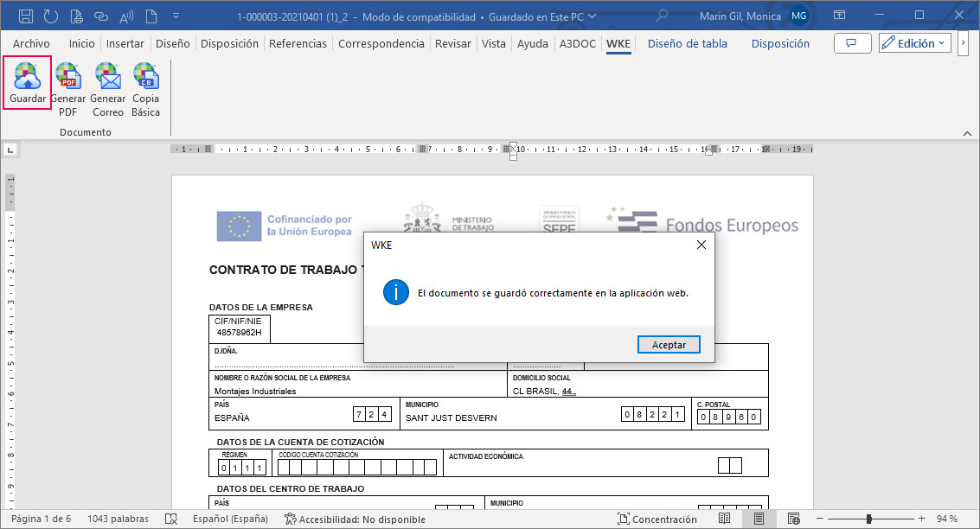This screenshot has width=980, height=529.
Task: Switch to Inicio ribbon tab
Action: 82,44
